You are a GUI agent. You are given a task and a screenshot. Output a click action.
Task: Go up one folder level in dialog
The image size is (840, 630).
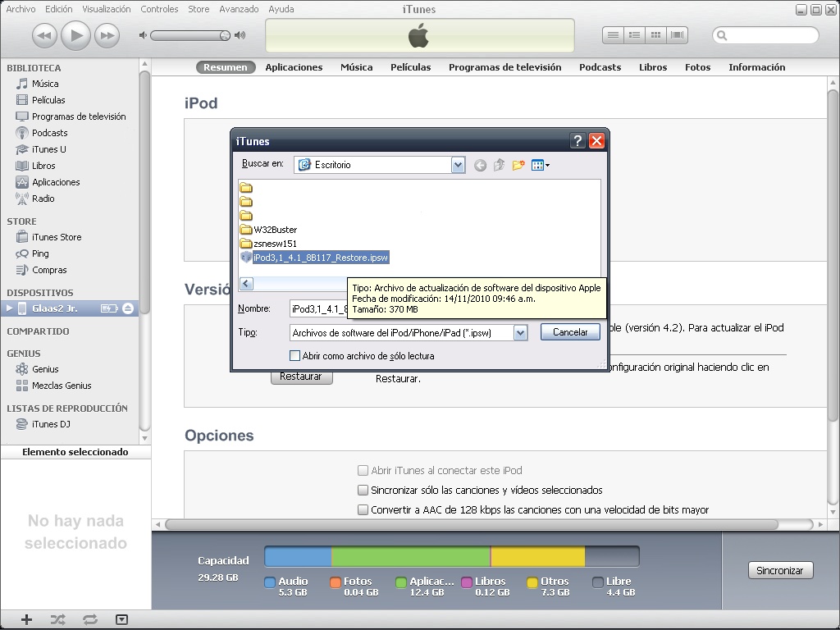pos(499,165)
